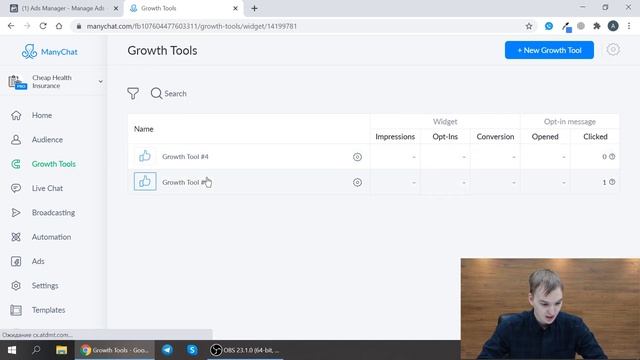Click the Search magnifier icon
This screenshot has width=640, height=360.
156,93
